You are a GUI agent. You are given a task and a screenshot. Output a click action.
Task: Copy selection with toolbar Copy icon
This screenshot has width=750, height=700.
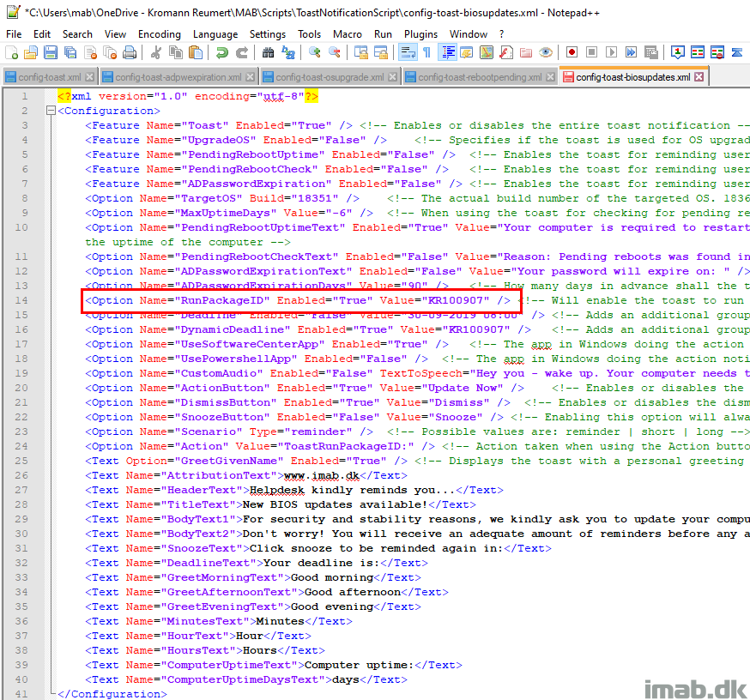(176, 52)
